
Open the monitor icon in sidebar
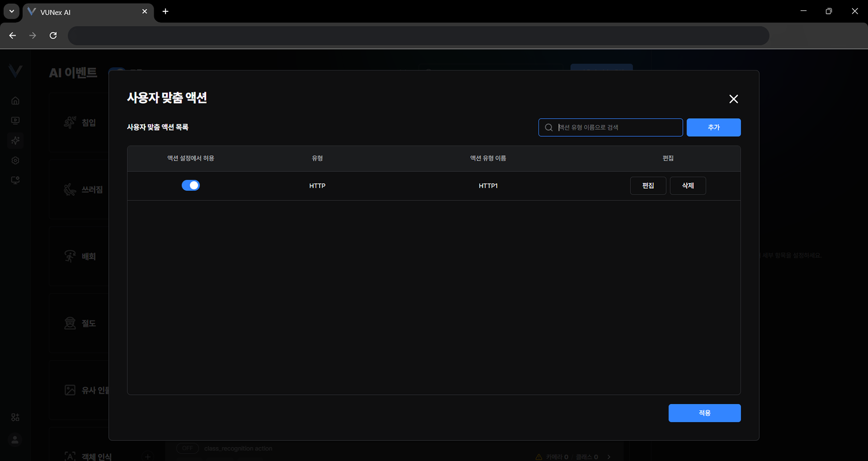click(15, 121)
